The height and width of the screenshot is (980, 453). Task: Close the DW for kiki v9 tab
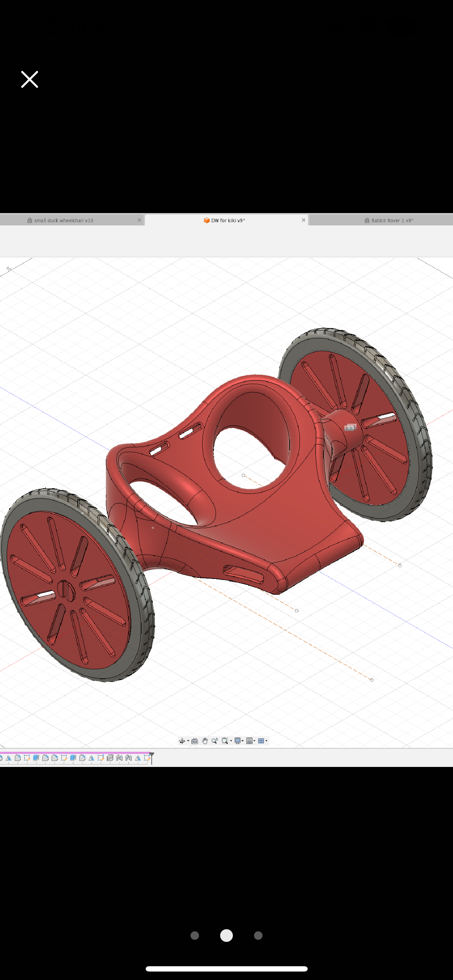click(x=303, y=220)
